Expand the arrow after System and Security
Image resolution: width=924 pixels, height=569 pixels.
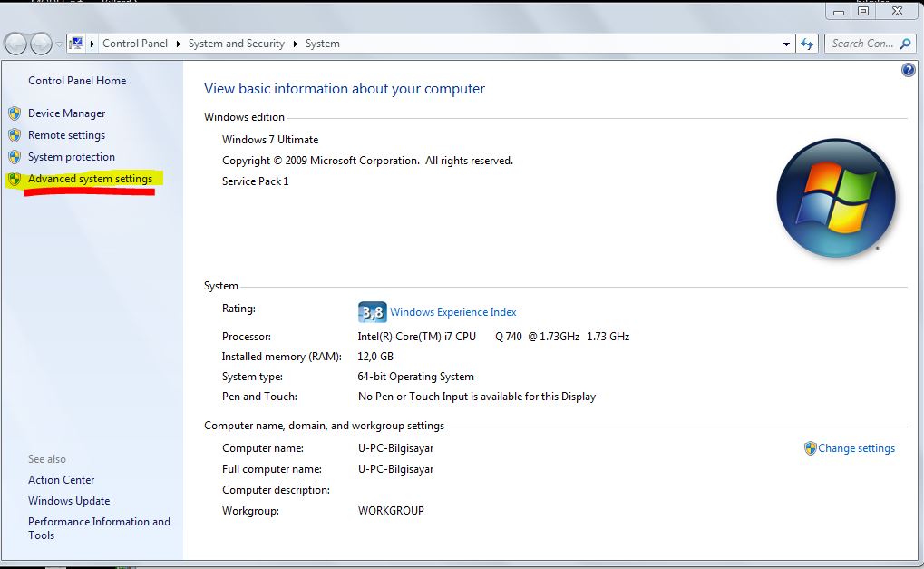coord(295,44)
